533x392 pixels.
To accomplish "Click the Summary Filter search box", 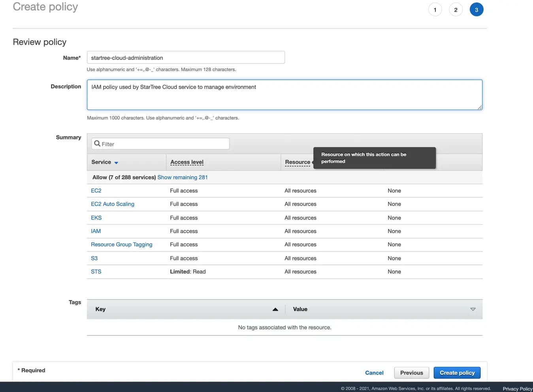I will tap(160, 144).
